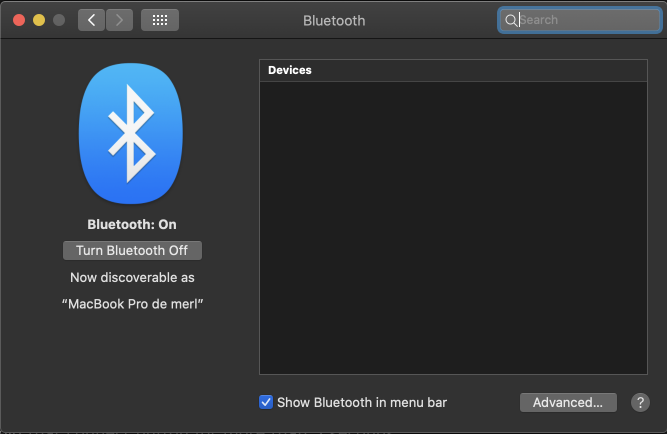Uncheck Show Bluetooth in menu bar

click(x=266, y=402)
